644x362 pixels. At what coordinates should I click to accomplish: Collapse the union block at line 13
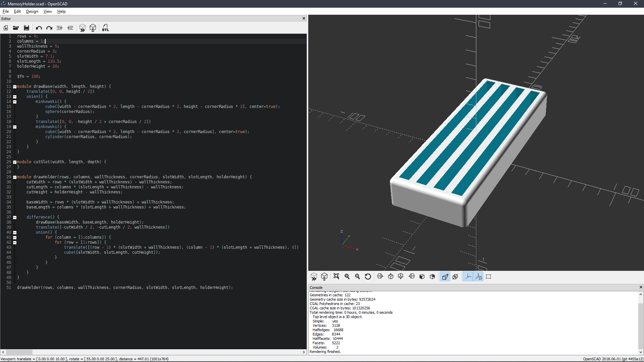coord(15,97)
